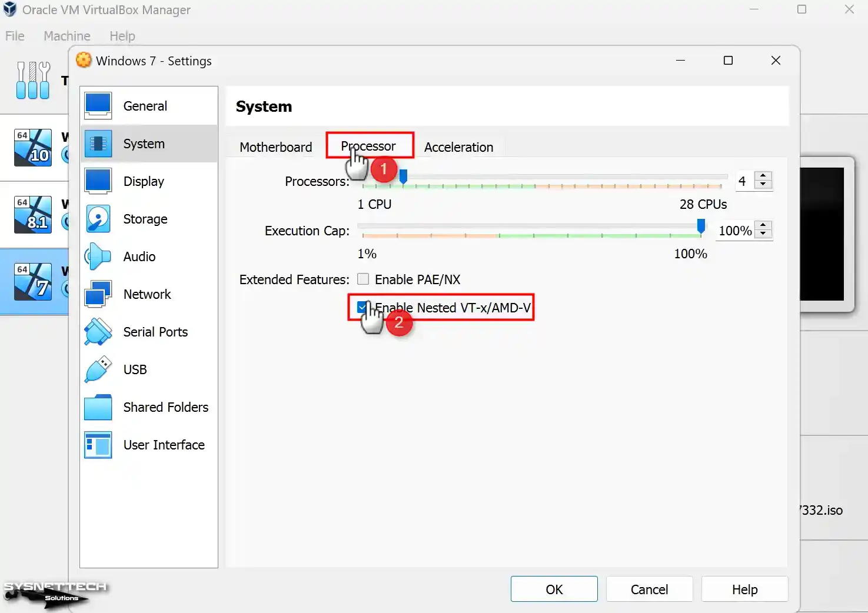Viewport: 868px width, 613px height.
Task: Open the Audio speaker icon category
Action: 98,256
